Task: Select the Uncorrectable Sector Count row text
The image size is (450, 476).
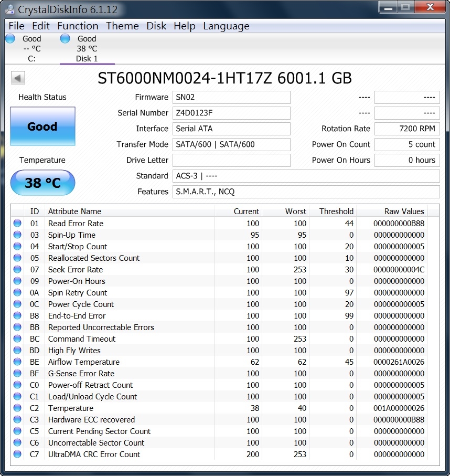Action: (96, 442)
